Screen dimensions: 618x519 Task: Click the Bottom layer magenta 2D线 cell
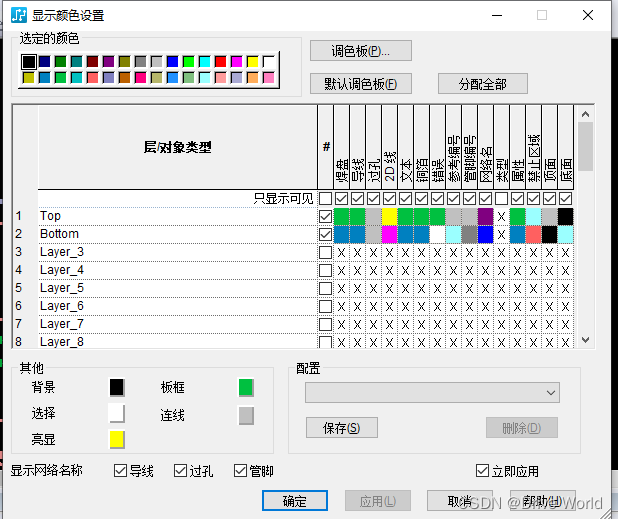(x=389, y=234)
